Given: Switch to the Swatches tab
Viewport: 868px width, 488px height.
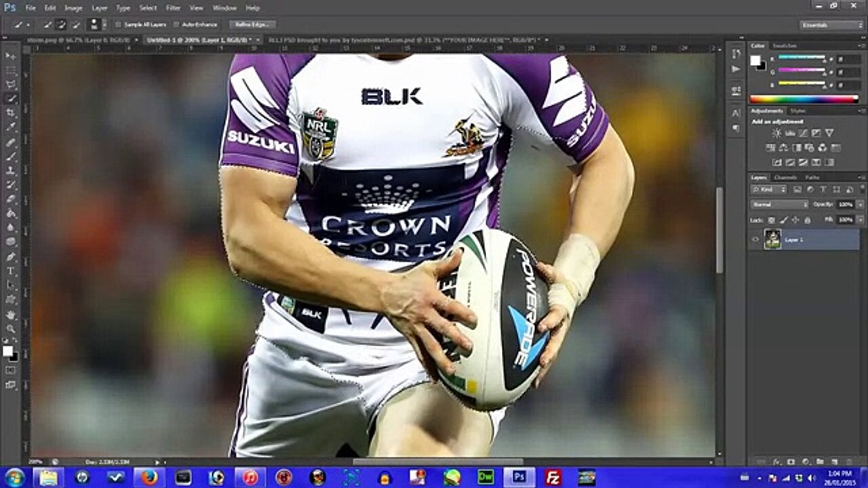Looking at the screenshot, I should coord(785,46).
